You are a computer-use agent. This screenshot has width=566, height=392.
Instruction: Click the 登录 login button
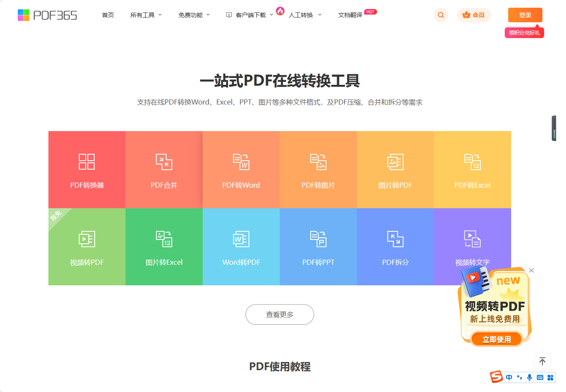(x=525, y=15)
